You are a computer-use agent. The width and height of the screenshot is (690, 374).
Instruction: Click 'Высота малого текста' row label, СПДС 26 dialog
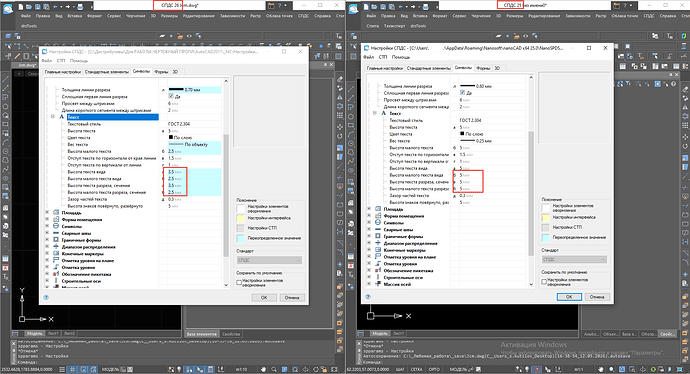pos(89,151)
